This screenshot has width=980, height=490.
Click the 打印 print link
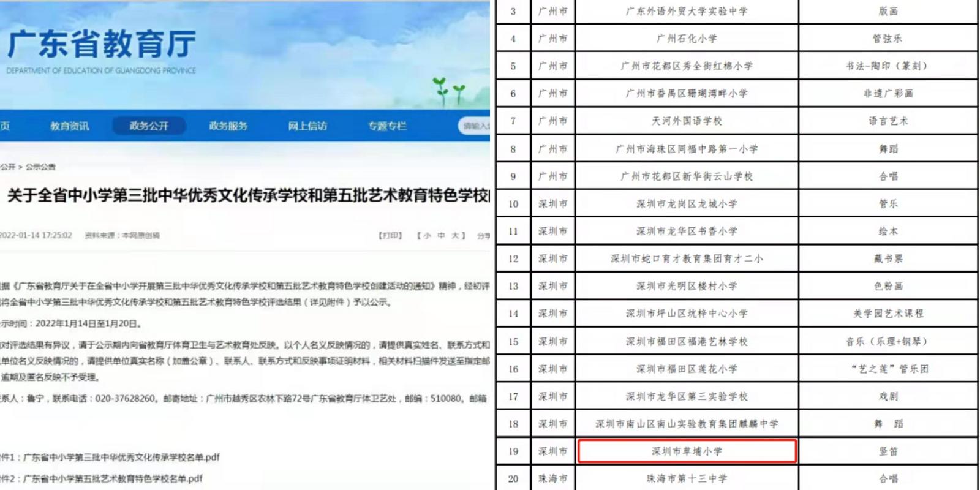[390, 236]
